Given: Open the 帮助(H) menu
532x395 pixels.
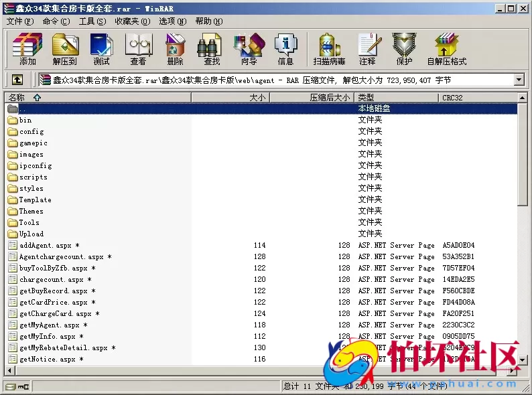Looking at the screenshot, I should coord(209,21).
